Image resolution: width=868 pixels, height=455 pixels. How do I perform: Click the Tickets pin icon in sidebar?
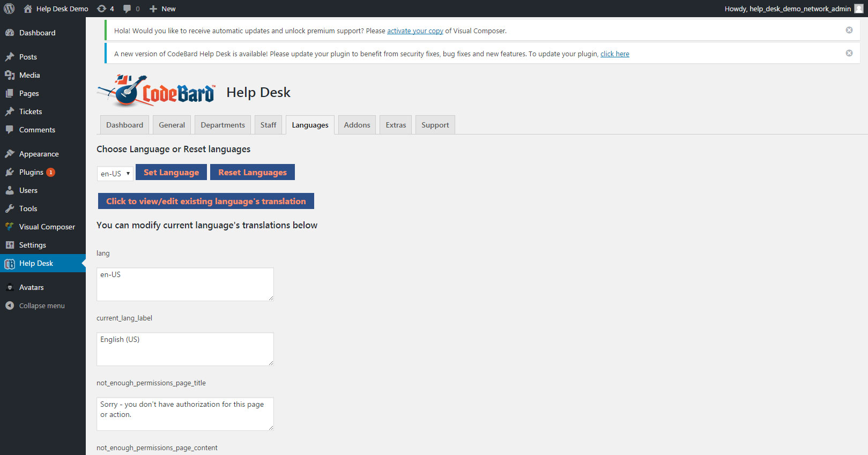tap(10, 111)
